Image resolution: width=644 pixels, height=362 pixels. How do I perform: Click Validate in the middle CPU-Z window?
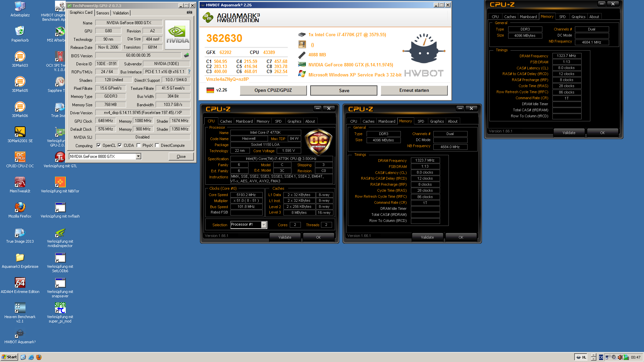427,237
